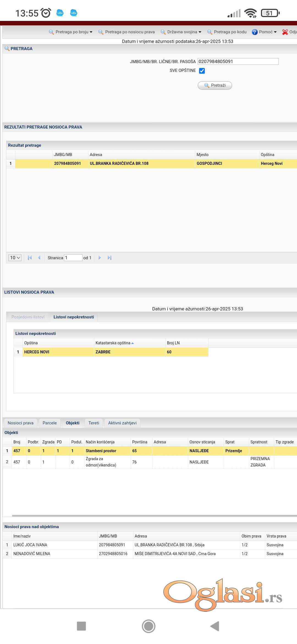Open the Pretraga po broju dropdown
This screenshot has height=644, width=297.
(x=71, y=32)
